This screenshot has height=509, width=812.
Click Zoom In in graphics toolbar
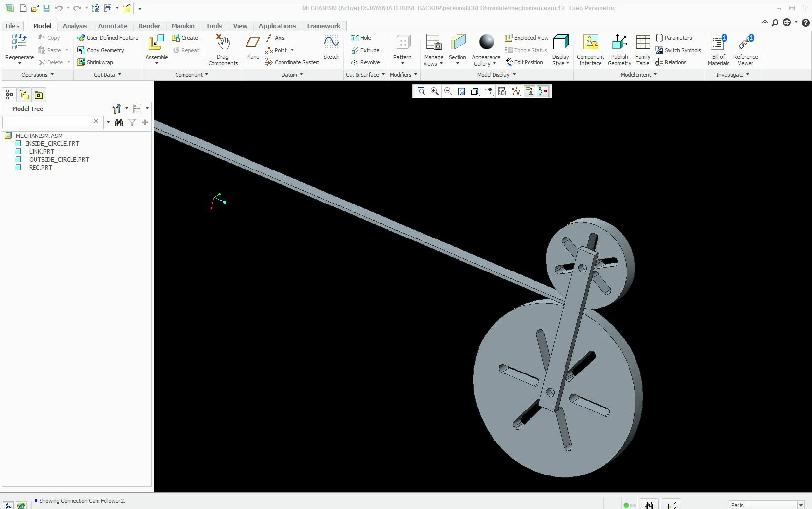435,91
